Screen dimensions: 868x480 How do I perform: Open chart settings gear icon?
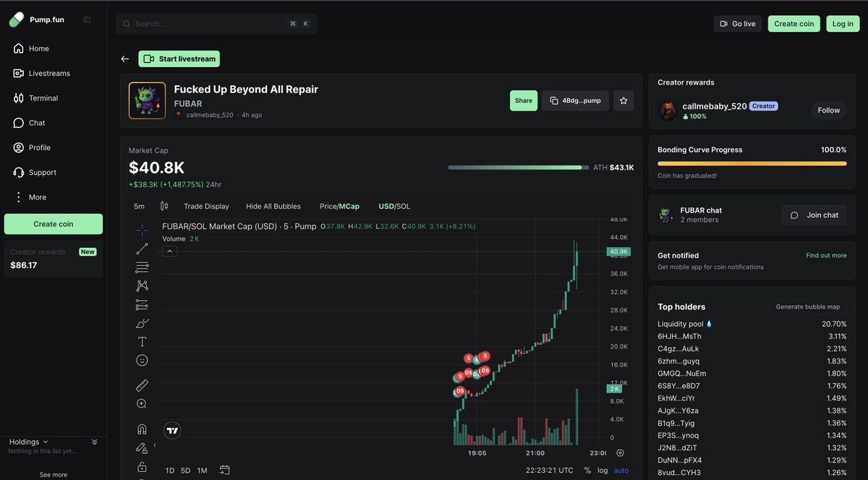(x=620, y=453)
